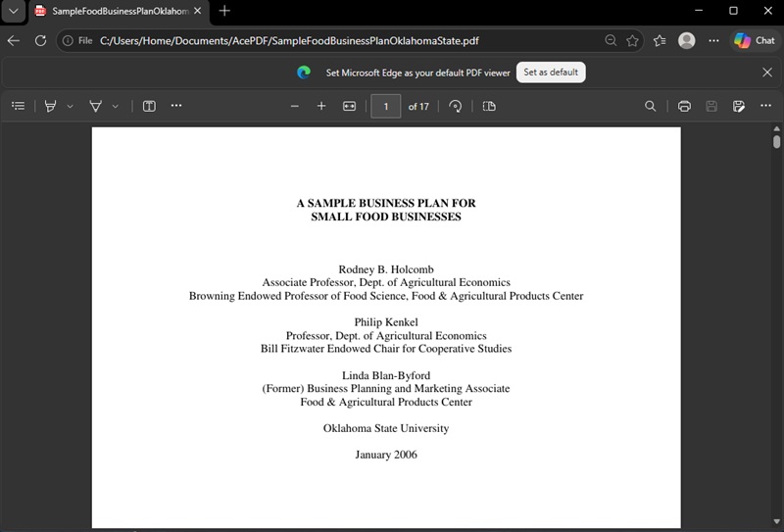Click the vertical scrollbar thumb
The width and height of the screenshot is (784, 532).
(776, 142)
